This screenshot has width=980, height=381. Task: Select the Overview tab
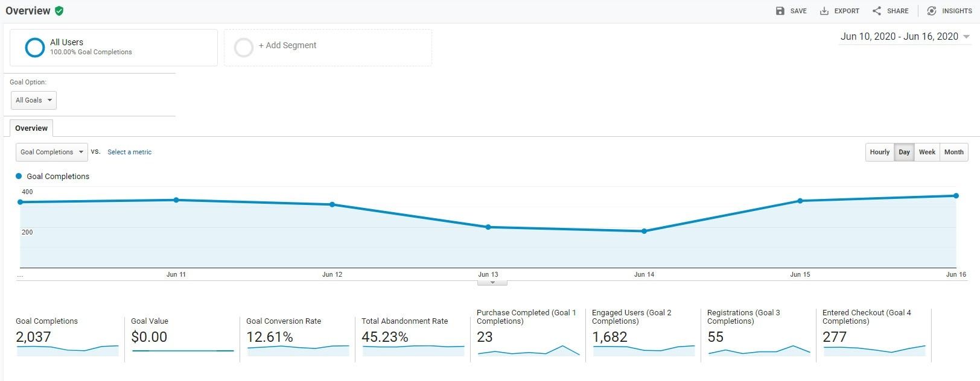[31, 128]
